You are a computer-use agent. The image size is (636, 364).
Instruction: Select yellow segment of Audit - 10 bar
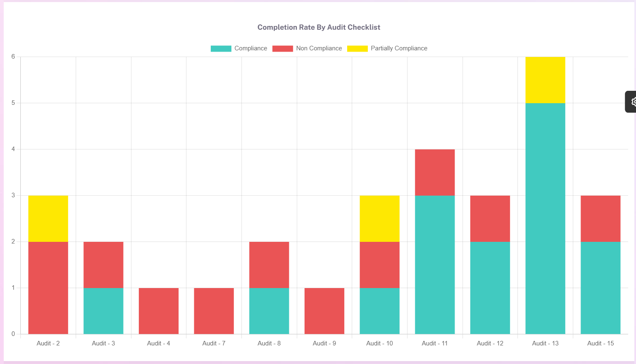coord(379,218)
